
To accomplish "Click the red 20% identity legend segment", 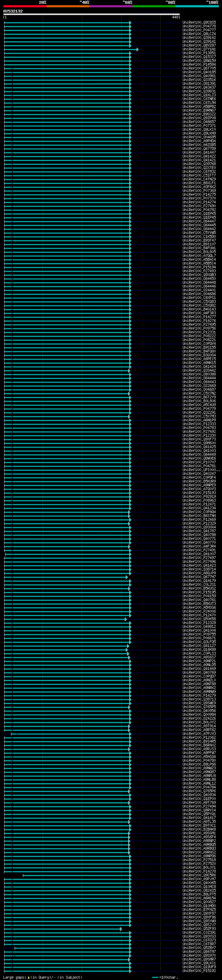I will 25,6.
